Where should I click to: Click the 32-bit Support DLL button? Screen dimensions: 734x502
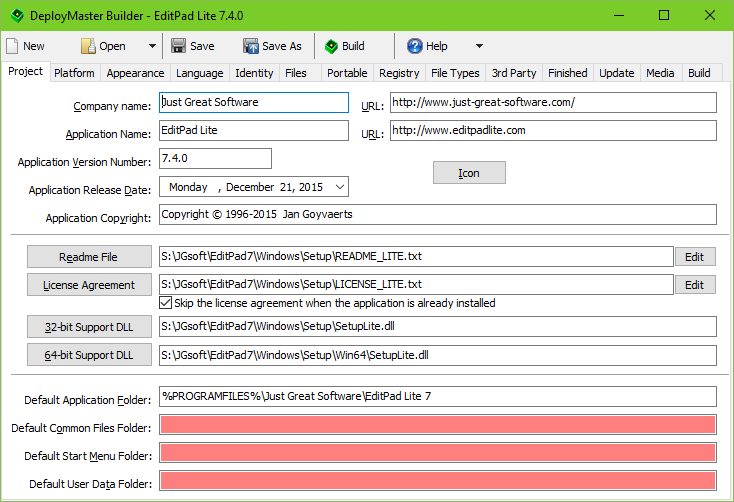pyautogui.click(x=89, y=327)
